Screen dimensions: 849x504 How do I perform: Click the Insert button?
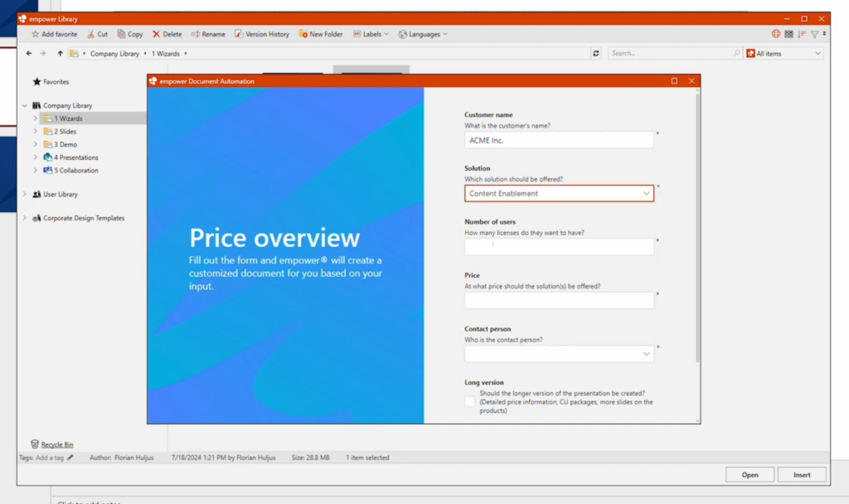[x=802, y=475]
